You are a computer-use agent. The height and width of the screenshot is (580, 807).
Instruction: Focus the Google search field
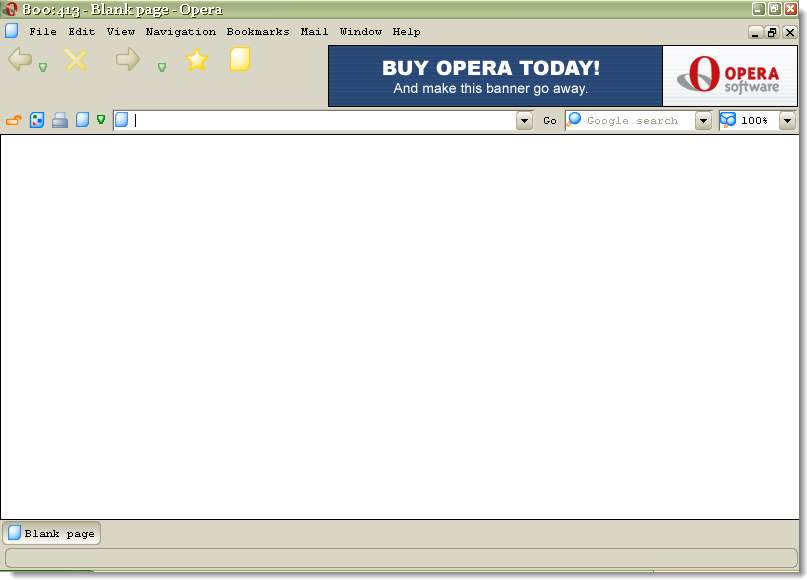click(x=638, y=121)
